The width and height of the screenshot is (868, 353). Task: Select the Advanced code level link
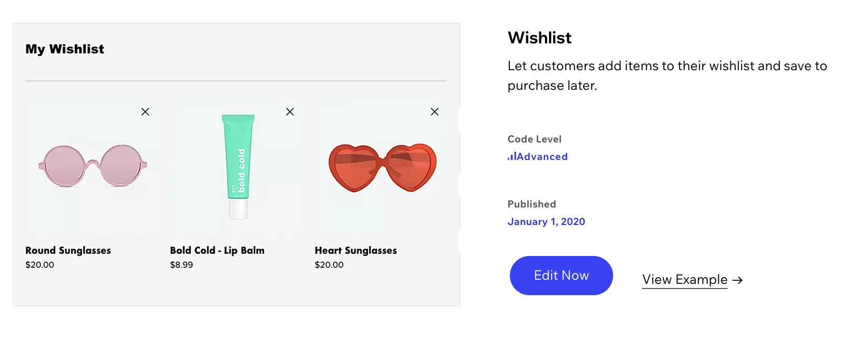click(542, 156)
